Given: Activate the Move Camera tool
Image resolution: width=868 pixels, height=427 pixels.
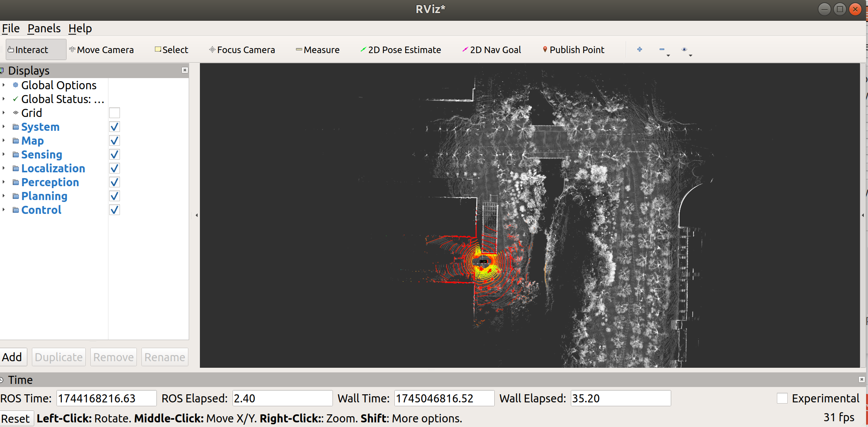Looking at the screenshot, I should pos(101,50).
